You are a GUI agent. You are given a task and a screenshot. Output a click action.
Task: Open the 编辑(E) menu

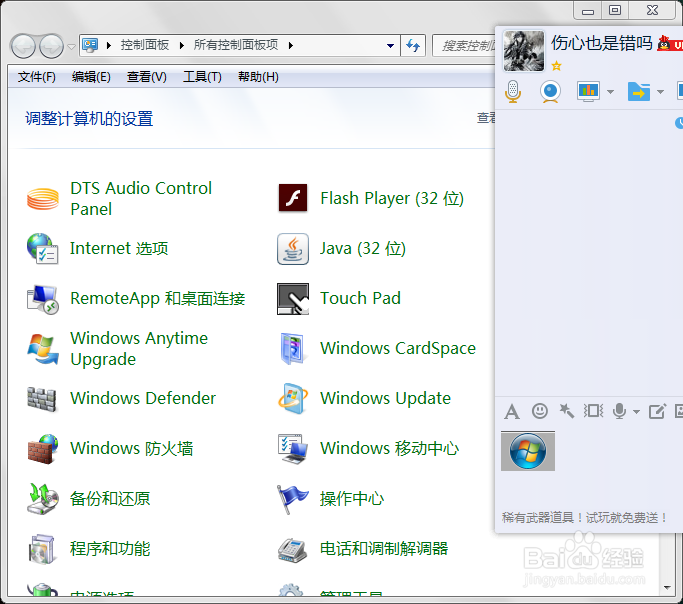91,77
